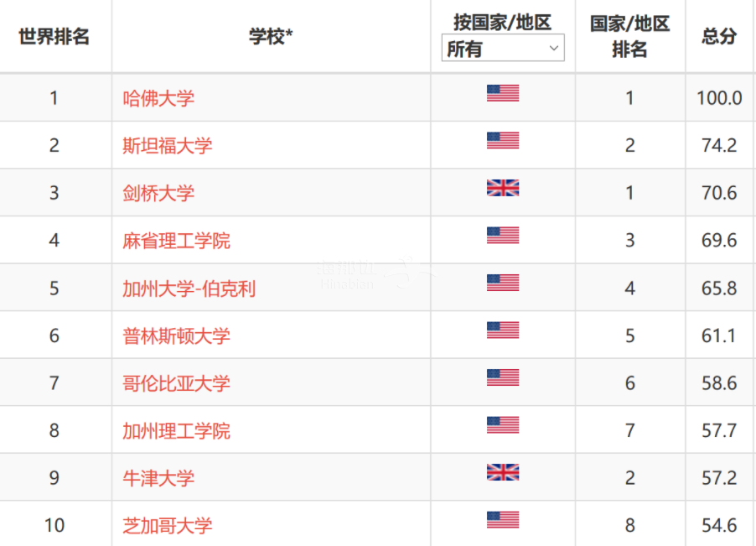Screen dimensions: 756x546
Task: Open the 芝加哥大学 link
Action: (168, 526)
